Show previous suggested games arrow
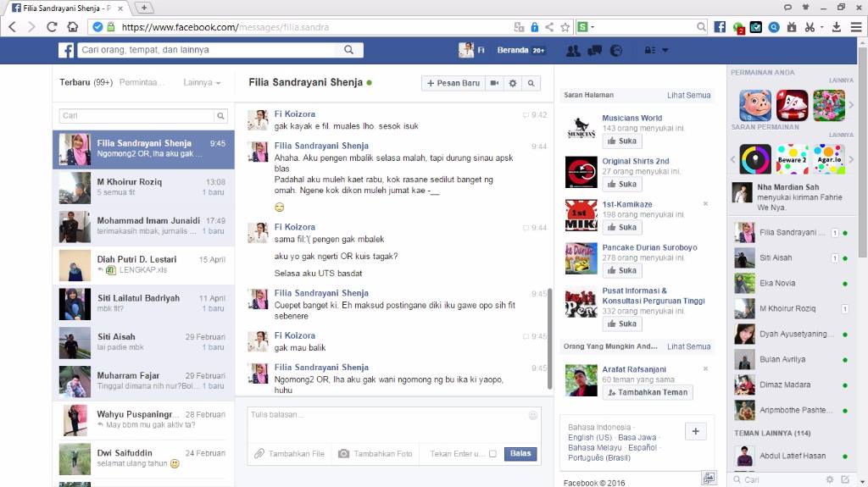 (x=733, y=159)
